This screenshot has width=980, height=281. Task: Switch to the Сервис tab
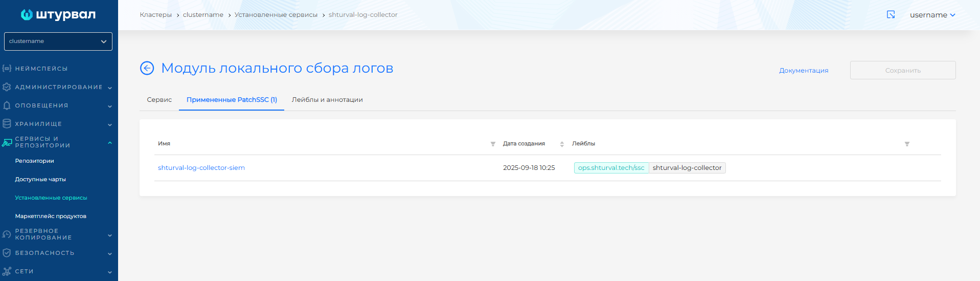(159, 100)
